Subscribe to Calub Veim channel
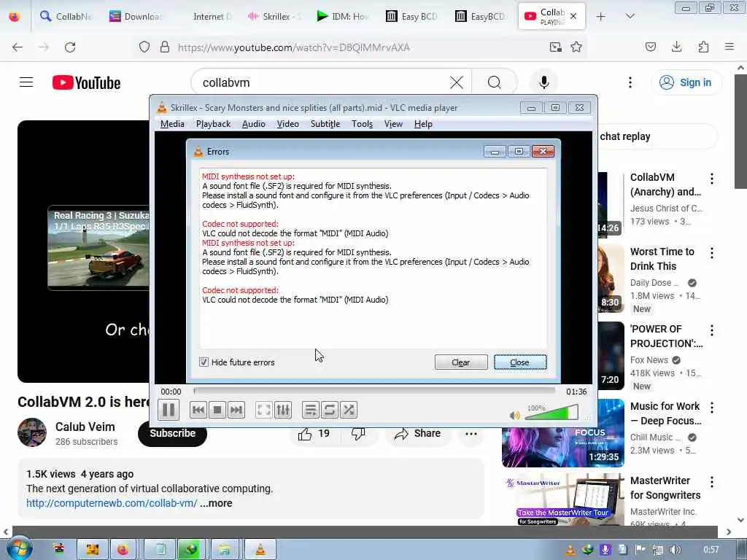747x560 pixels. point(172,433)
